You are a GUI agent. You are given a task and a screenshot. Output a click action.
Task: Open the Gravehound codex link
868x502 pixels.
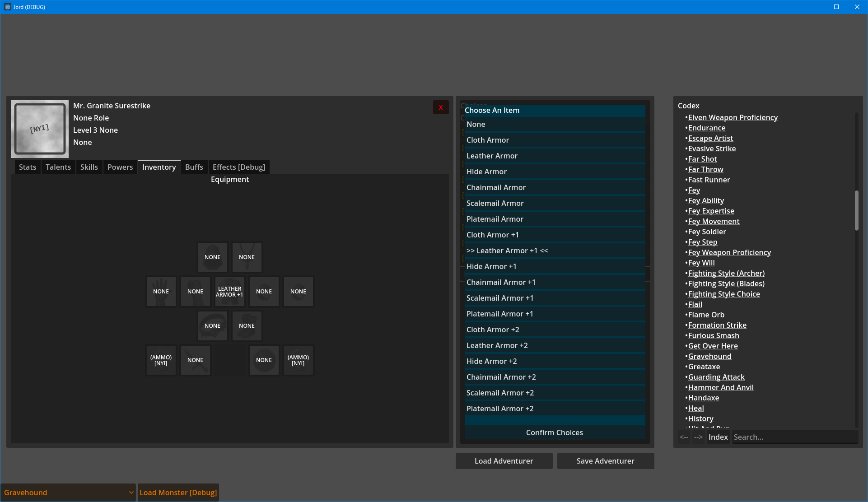click(709, 356)
